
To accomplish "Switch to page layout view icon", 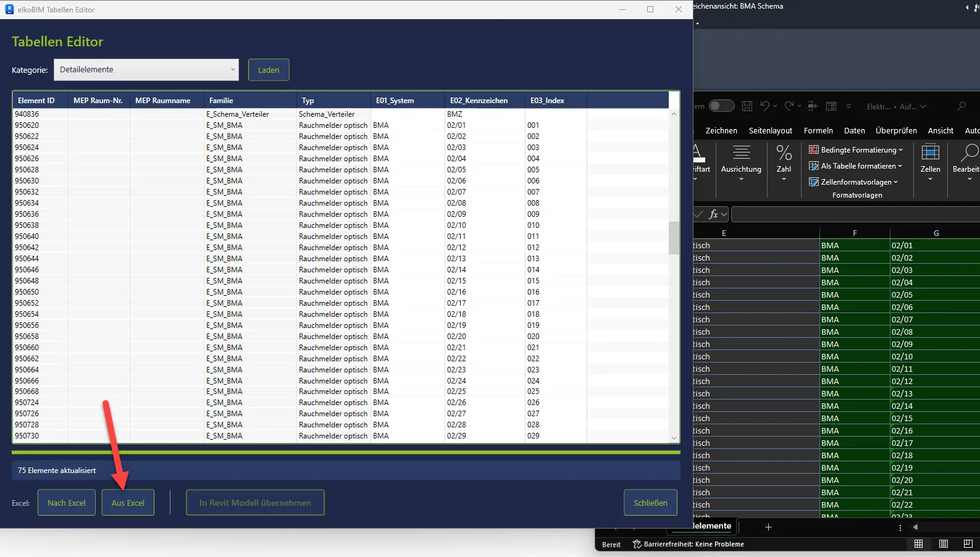I will click(x=944, y=544).
